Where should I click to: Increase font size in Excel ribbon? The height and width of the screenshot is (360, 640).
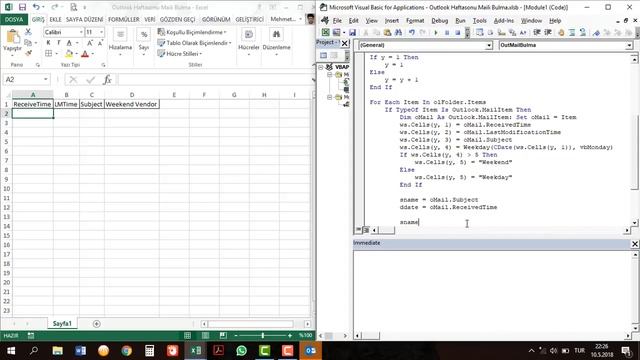coord(89,43)
